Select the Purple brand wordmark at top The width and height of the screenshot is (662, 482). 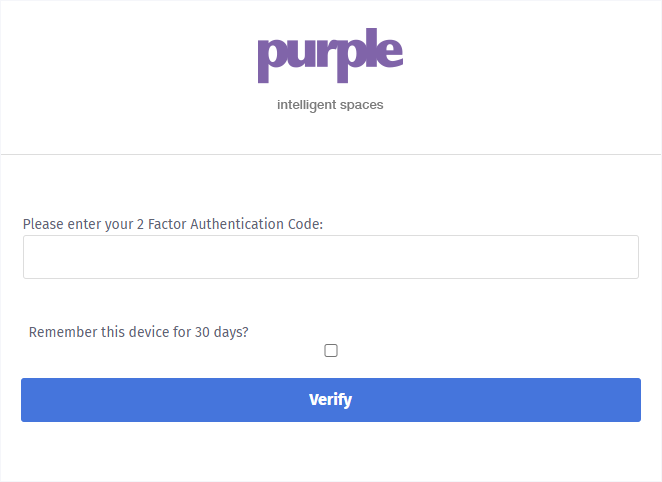330,58
